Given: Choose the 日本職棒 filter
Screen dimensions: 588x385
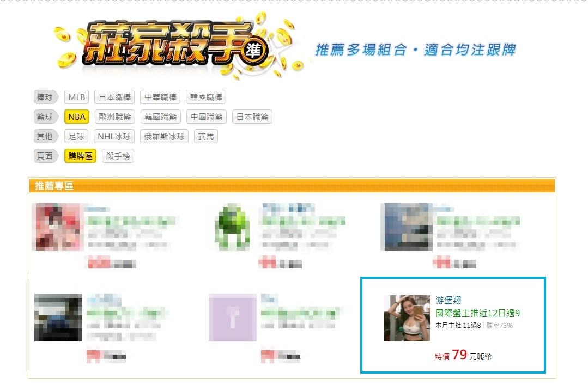Looking at the screenshot, I should click(114, 97).
